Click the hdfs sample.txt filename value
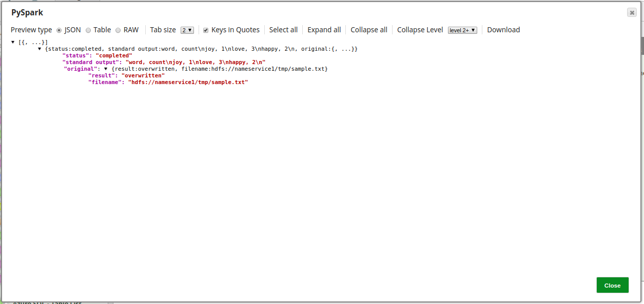The image size is (644, 304). [188, 82]
